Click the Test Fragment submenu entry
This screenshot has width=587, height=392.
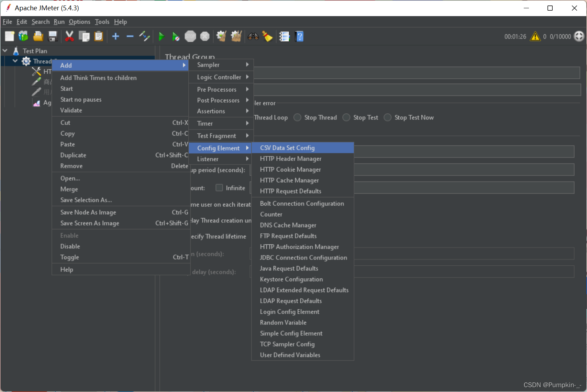pos(221,136)
